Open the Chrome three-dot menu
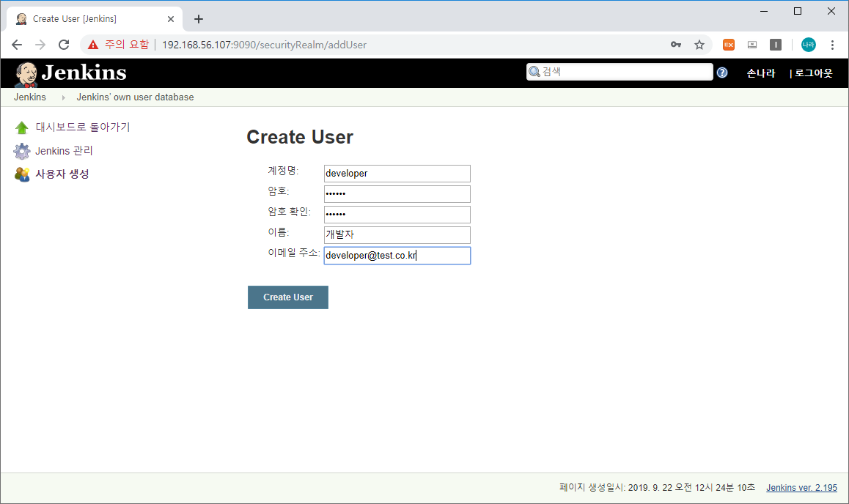Screen dimensions: 849x504 832,45
